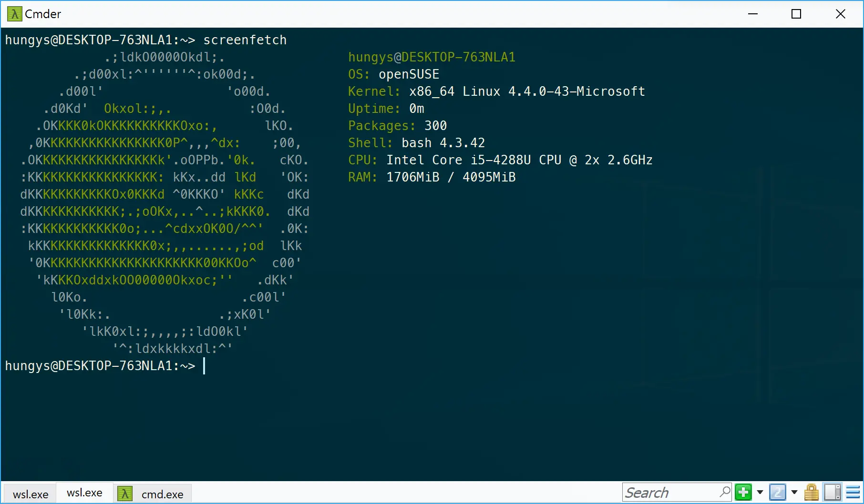The height and width of the screenshot is (504, 864).
Task: Click the green plus new console icon
Action: tap(743, 492)
